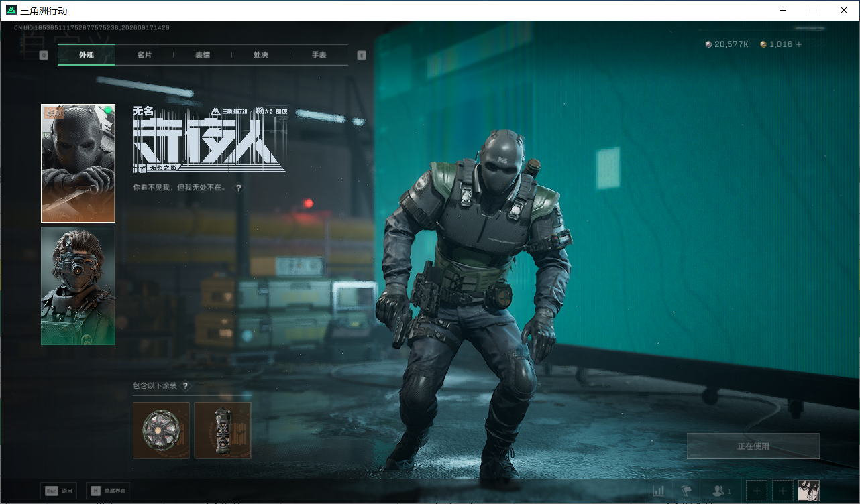Click the Q previous-tab key icon

pyautogui.click(x=44, y=55)
